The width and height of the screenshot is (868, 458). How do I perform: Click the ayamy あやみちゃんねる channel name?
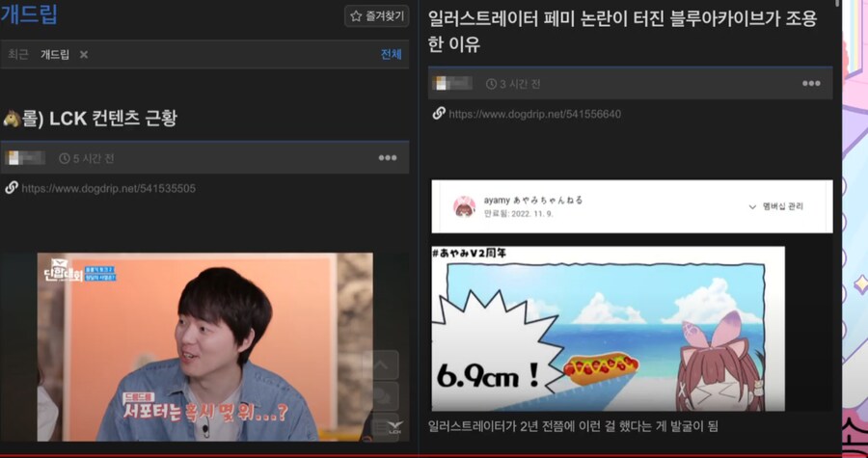point(533,201)
